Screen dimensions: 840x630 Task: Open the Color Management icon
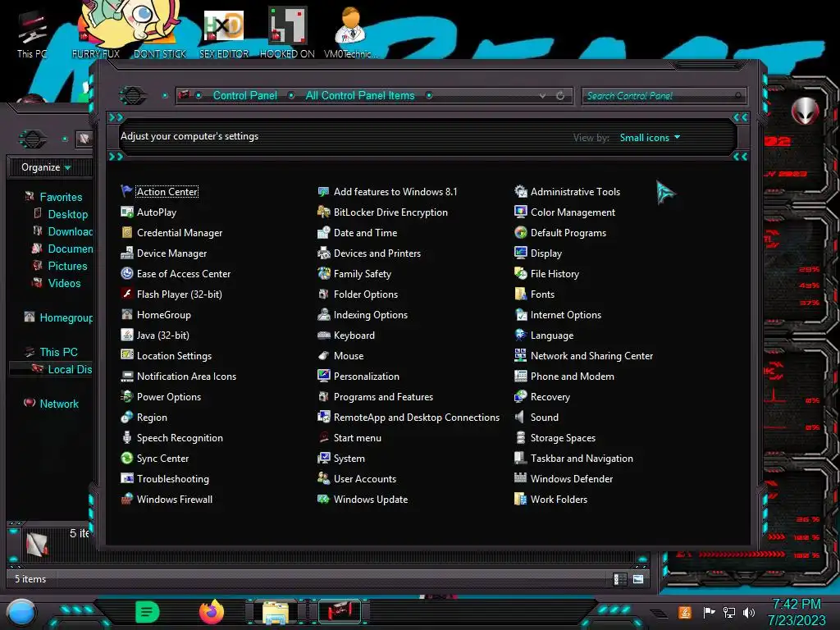tap(520, 212)
